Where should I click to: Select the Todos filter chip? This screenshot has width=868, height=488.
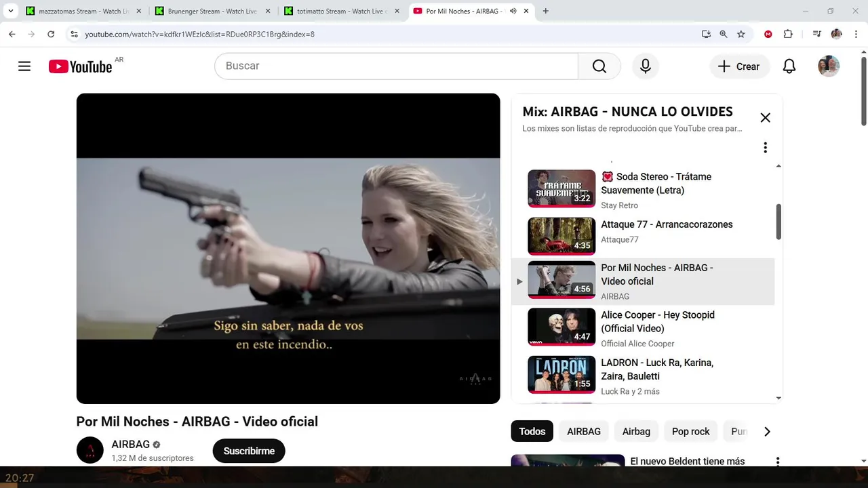(x=532, y=431)
